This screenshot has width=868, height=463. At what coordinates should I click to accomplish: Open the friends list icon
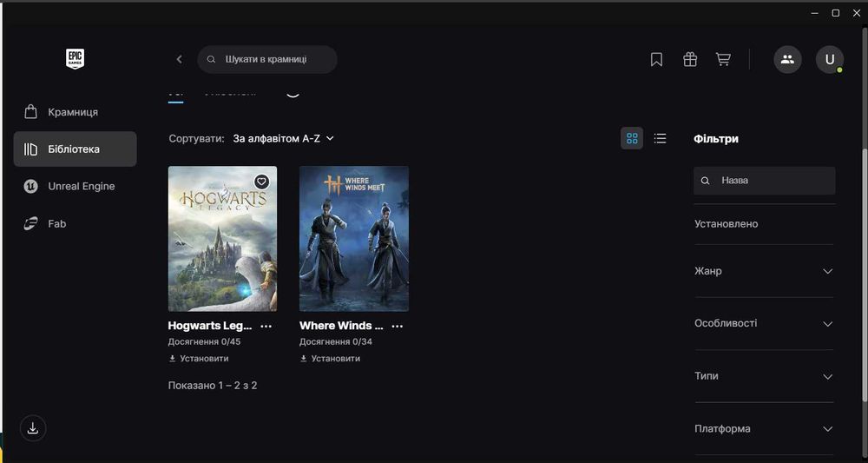click(x=787, y=59)
